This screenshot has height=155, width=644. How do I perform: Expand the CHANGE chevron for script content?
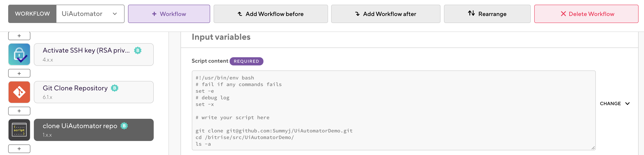point(627,104)
